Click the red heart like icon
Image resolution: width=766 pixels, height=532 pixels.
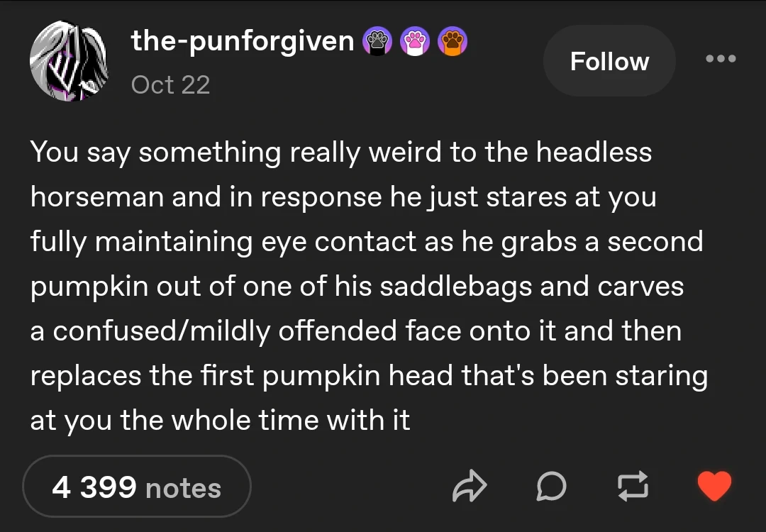[x=714, y=485]
